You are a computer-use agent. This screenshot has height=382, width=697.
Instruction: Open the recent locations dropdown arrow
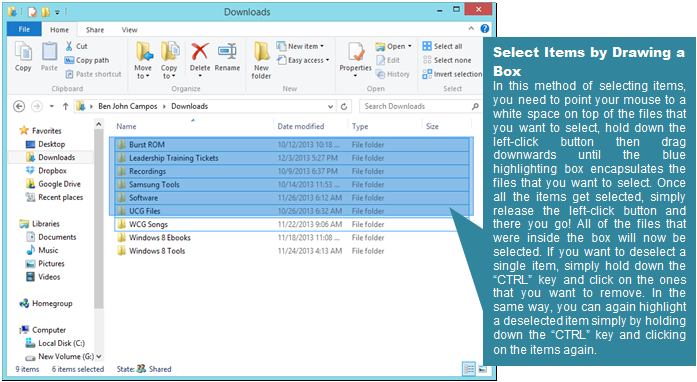(52, 106)
